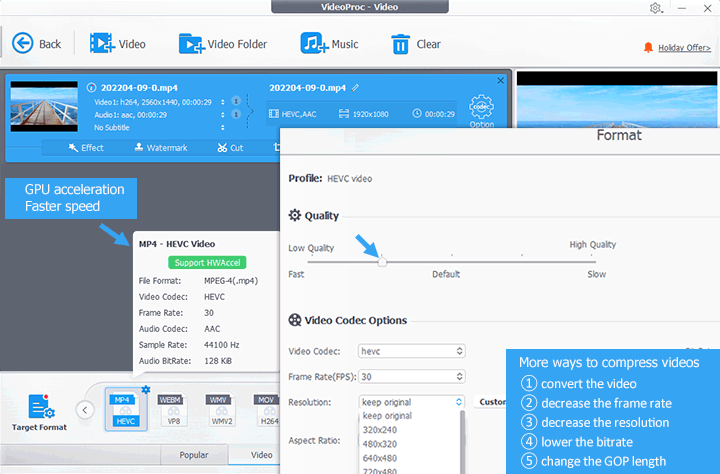The height and width of the screenshot is (474, 720).
Task: Open the Video Codec hevc dropdown
Action: coord(411,351)
